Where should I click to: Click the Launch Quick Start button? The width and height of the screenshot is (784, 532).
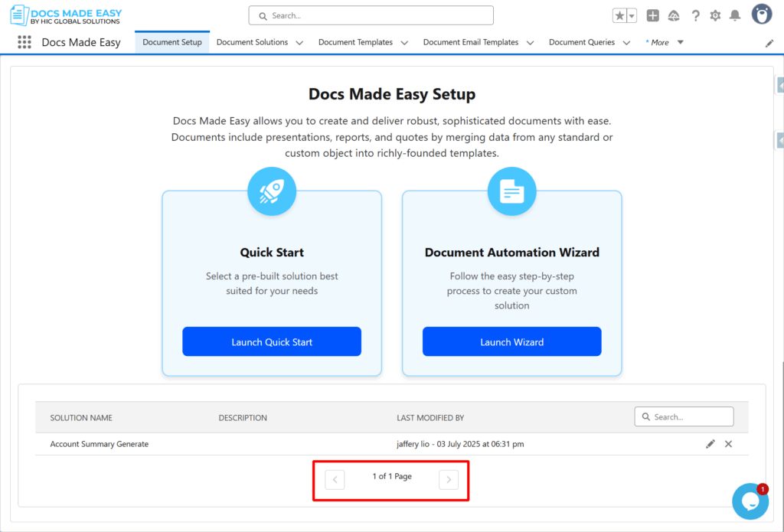pyautogui.click(x=272, y=341)
